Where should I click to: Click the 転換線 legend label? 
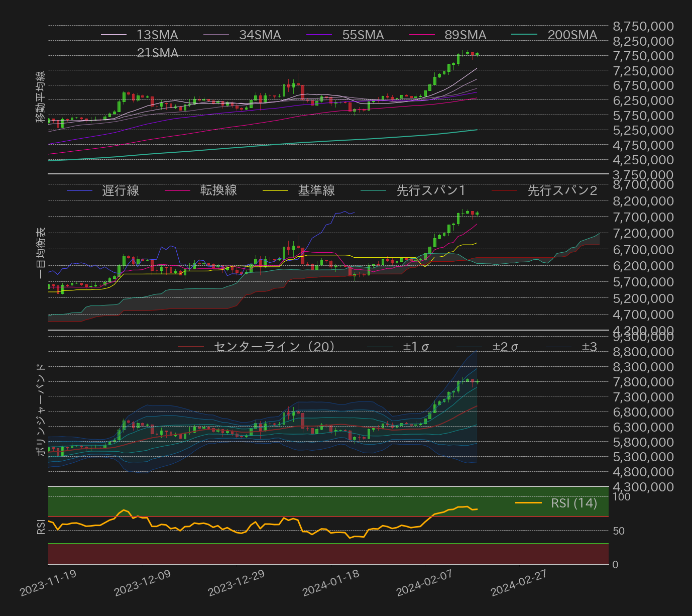pyautogui.click(x=218, y=191)
